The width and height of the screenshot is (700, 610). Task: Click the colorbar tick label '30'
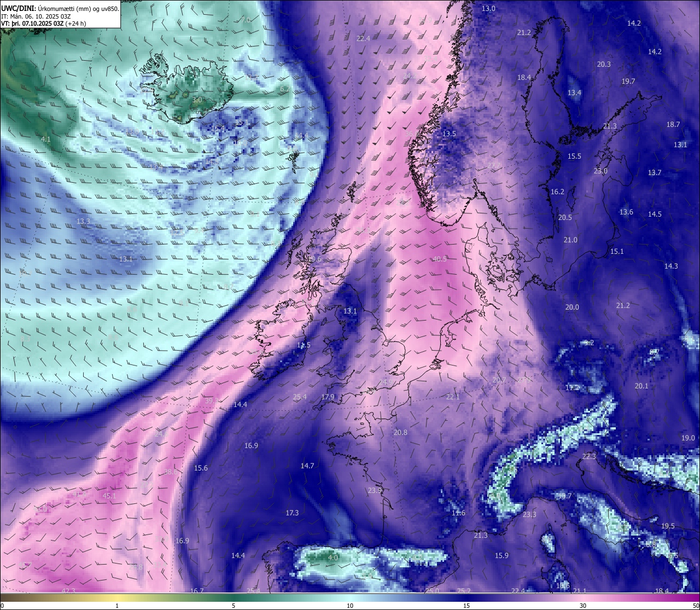pyautogui.click(x=583, y=606)
